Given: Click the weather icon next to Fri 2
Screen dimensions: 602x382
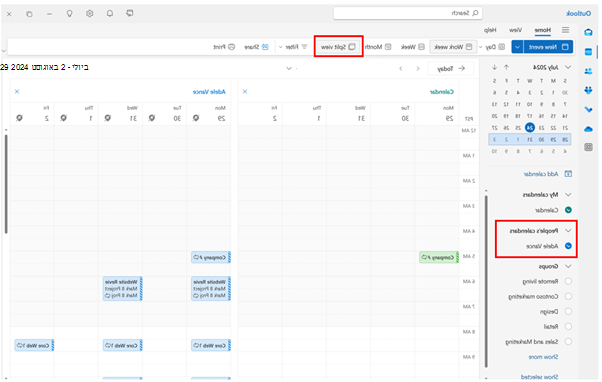Looking at the screenshot, I should pyautogui.click(x=20, y=118).
